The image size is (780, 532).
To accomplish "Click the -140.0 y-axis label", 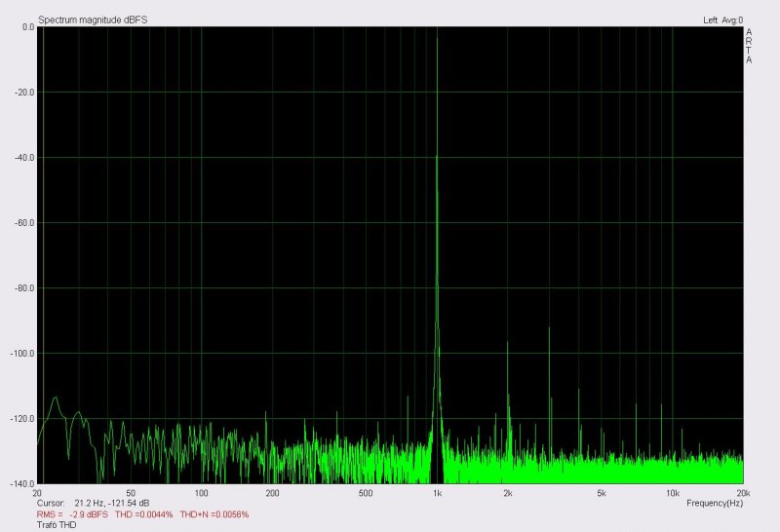I will coord(22,484).
